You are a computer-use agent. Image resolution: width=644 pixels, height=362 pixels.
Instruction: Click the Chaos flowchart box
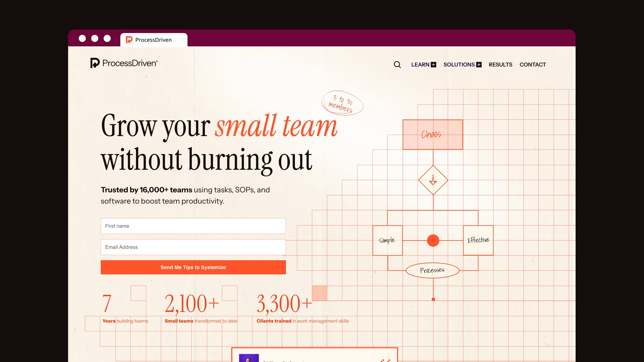433,135
